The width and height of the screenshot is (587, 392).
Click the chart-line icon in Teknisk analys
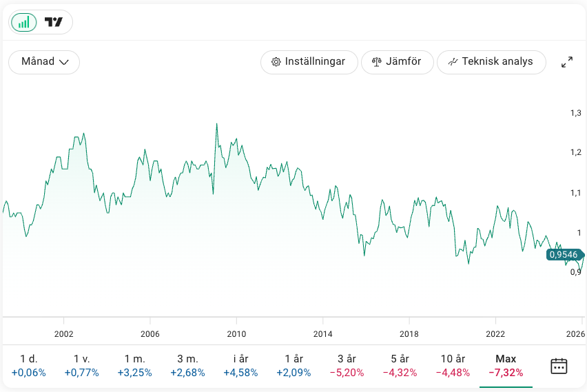coord(453,62)
